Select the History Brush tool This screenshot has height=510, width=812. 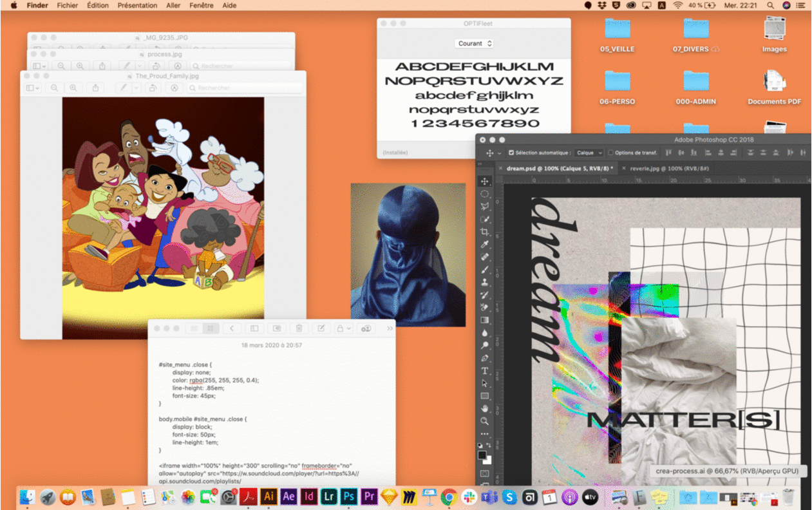point(485,295)
